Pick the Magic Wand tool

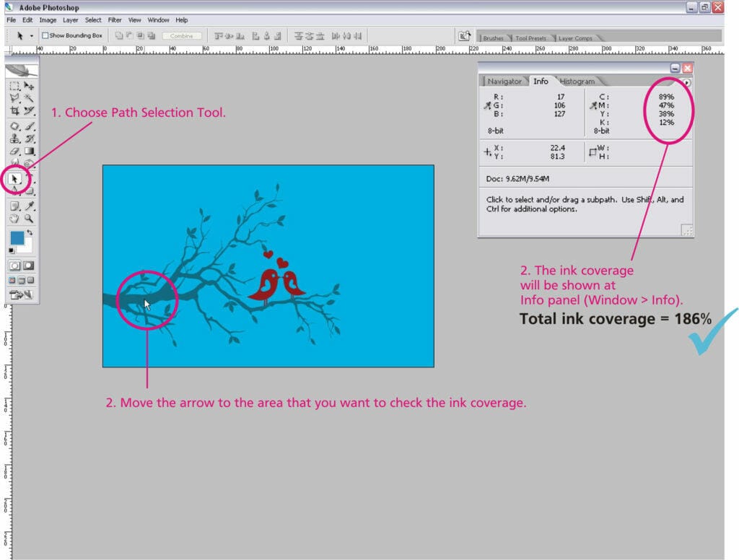(x=29, y=98)
